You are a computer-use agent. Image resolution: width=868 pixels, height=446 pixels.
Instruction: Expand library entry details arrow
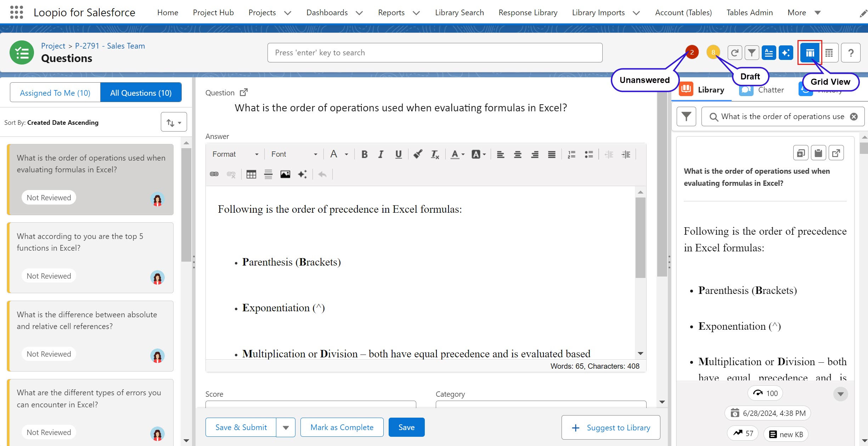(840, 394)
